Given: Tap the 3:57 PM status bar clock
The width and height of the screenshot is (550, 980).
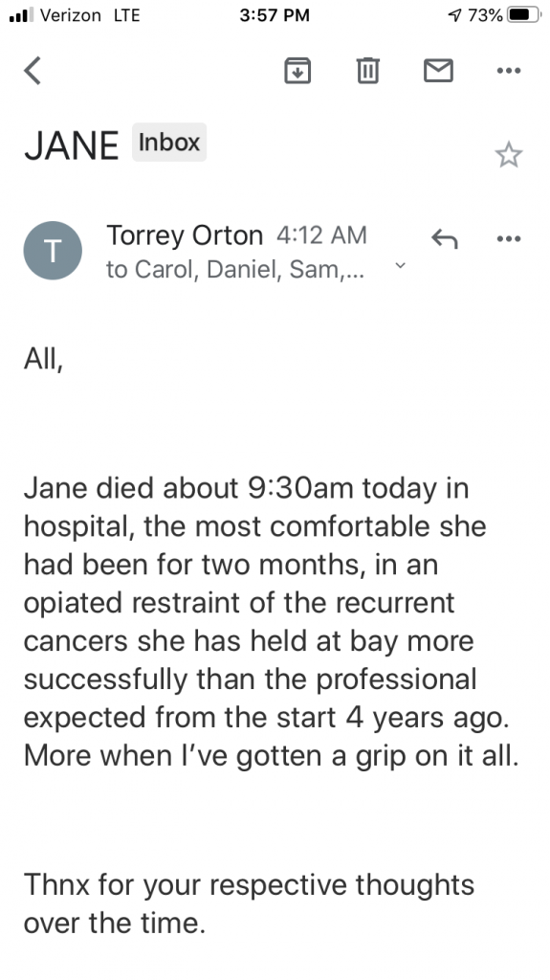Looking at the screenshot, I should coord(275,15).
